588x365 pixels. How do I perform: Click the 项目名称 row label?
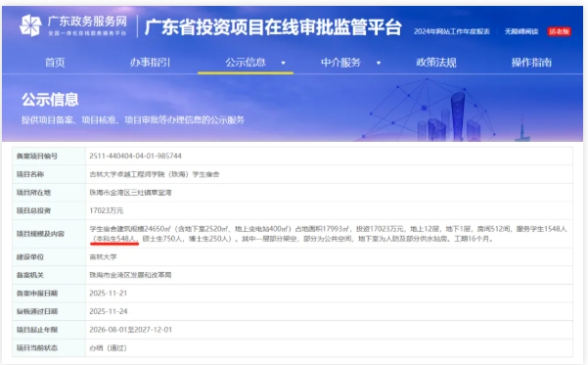(x=30, y=174)
